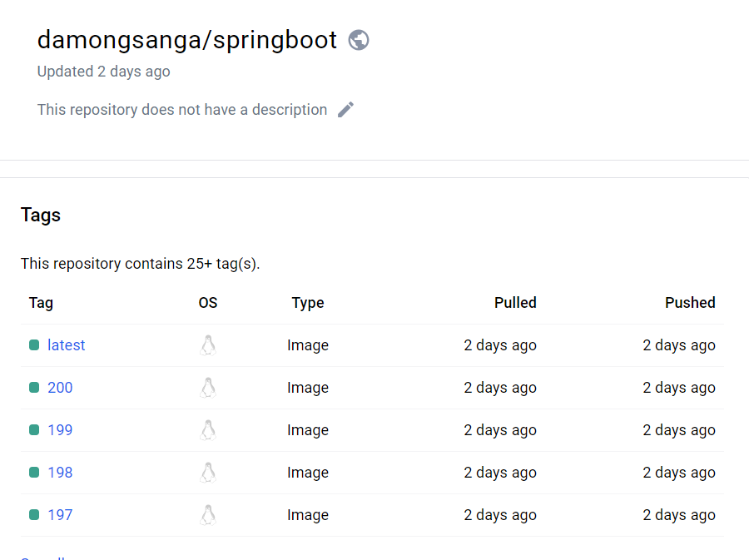Click the green status dot beside tag 199
The image size is (749, 560).
point(34,430)
